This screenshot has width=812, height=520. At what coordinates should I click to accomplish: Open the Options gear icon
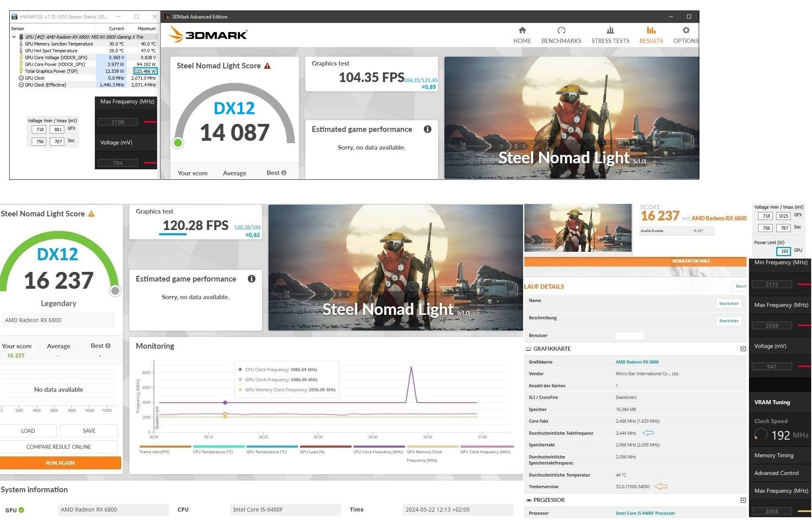tap(686, 31)
